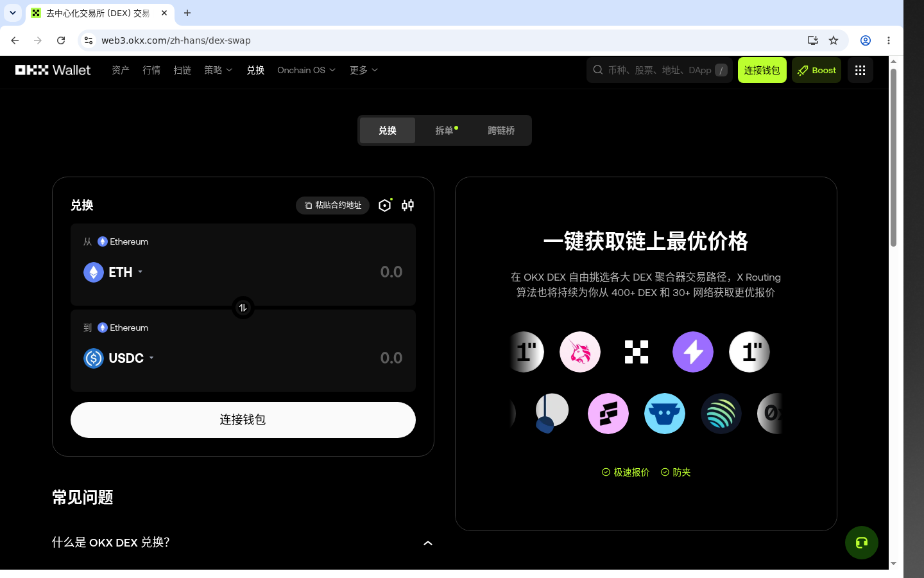This screenshot has height=578, width=924.
Task: Click the Boost button
Action: tap(816, 70)
